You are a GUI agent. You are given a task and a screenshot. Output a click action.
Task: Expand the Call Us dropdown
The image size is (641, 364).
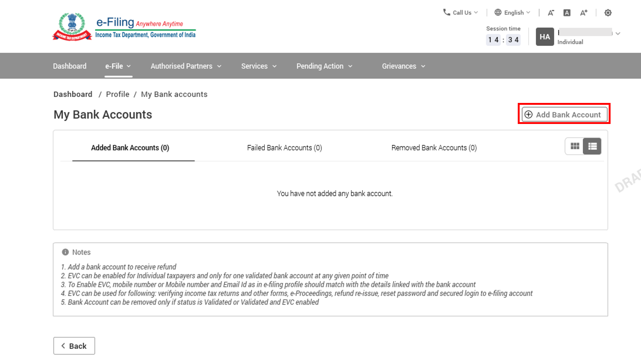coord(461,13)
